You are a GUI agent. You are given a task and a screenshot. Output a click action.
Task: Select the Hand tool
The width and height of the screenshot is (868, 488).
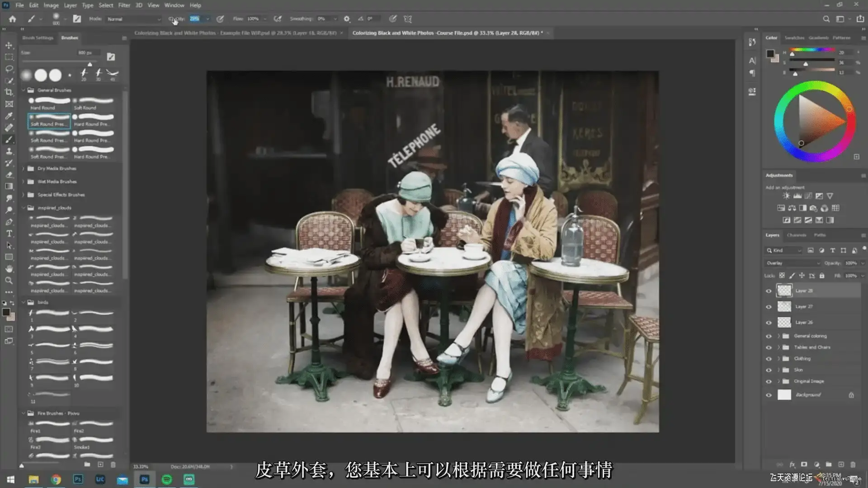[9, 269]
